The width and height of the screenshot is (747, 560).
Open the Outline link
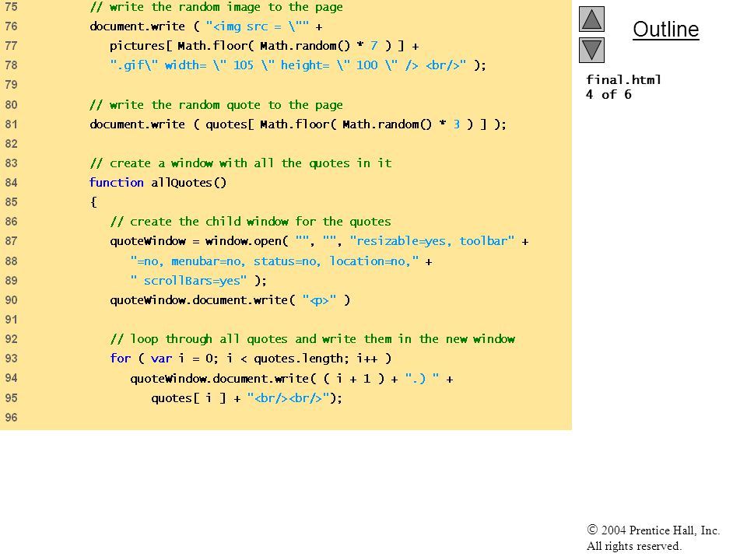[x=665, y=30]
